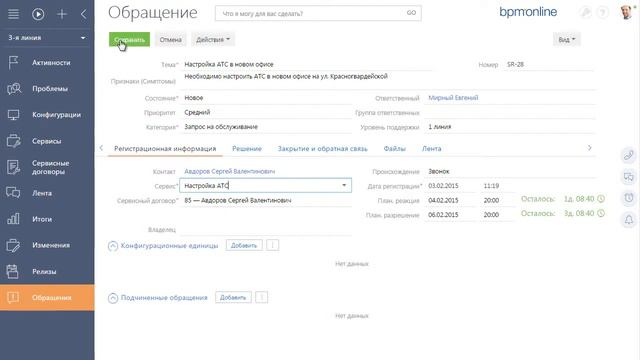Click the Приоритет field value Средний
640x360 pixels.
[x=198, y=112]
